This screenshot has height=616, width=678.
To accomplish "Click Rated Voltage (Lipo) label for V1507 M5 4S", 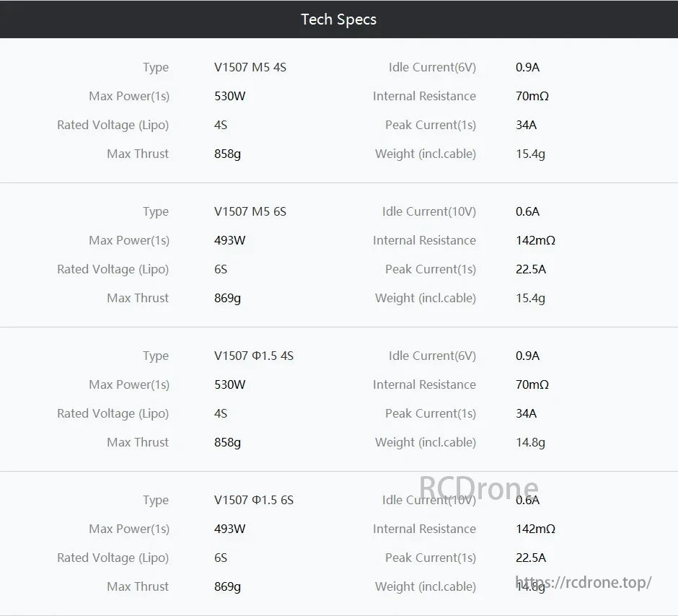I will pos(113,125).
